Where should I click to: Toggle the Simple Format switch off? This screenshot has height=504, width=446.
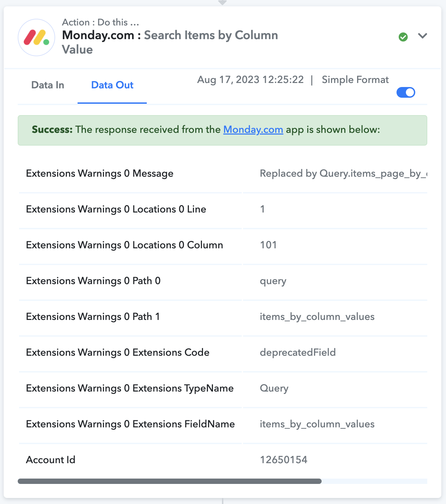[x=406, y=92]
